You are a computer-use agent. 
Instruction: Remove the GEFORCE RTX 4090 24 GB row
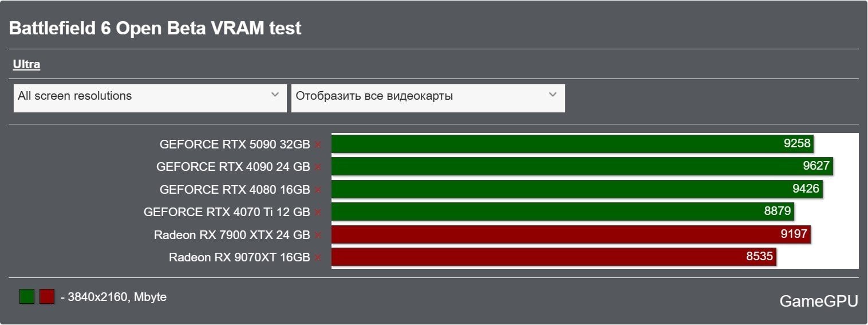pos(318,167)
